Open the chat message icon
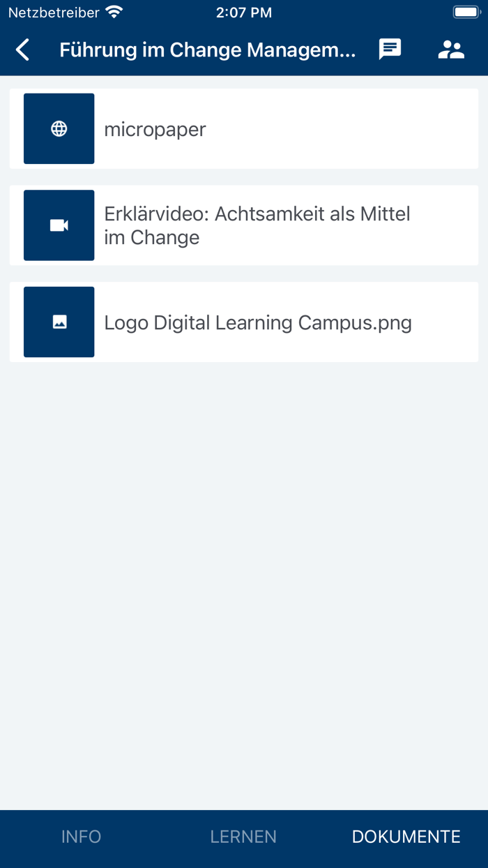Image resolution: width=488 pixels, height=868 pixels. point(390,50)
